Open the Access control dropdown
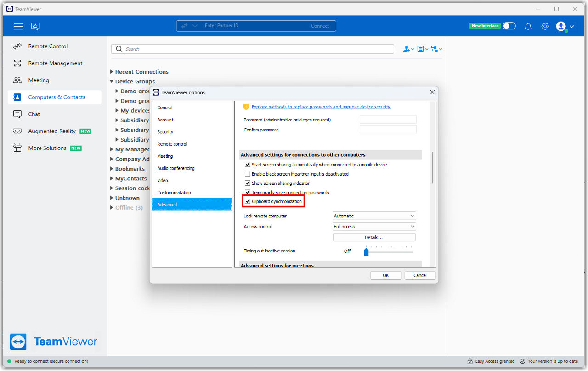The image size is (588, 371). point(374,226)
